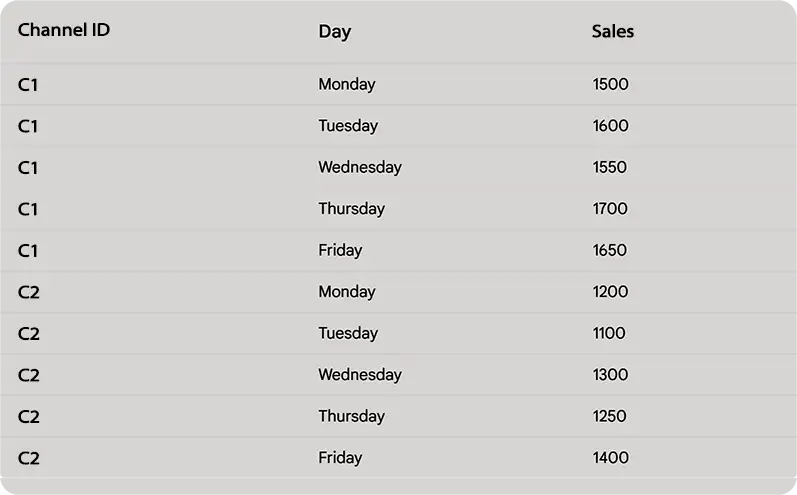Select the cell showing 1550
797x495 pixels.
point(610,167)
